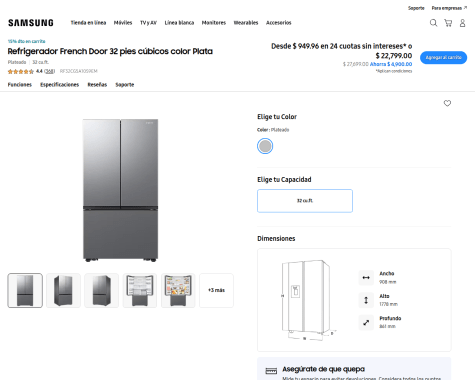Image resolution: width=475 pixels, height=380 pixels.
Task: Go to the Especificaciones tab
Action: (60, 85)
